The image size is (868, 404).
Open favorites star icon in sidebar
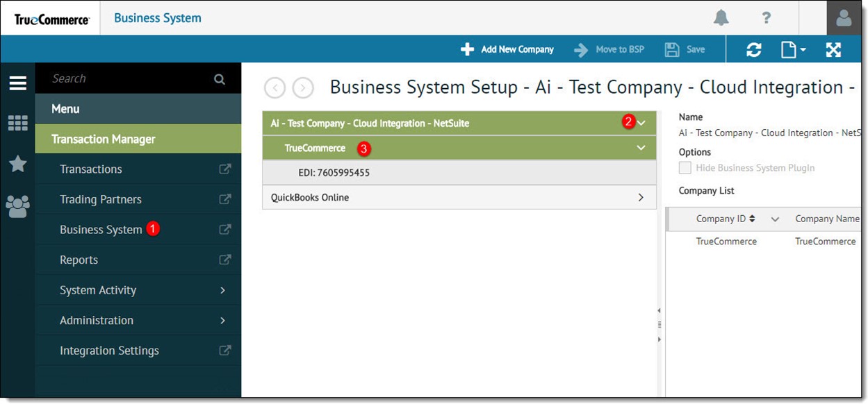[x=18, y=164]
